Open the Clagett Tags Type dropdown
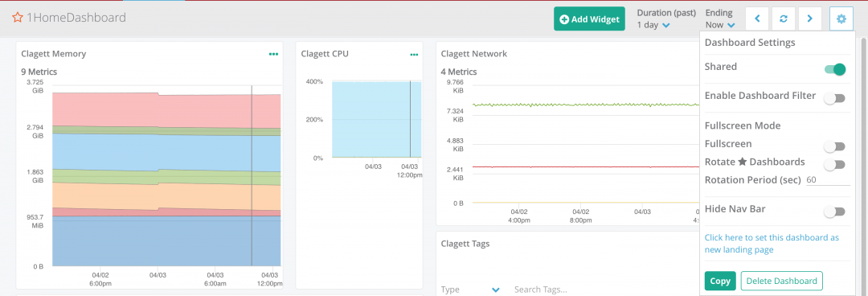The width and height of the screenshot is (868, 296). click(470, 290)
